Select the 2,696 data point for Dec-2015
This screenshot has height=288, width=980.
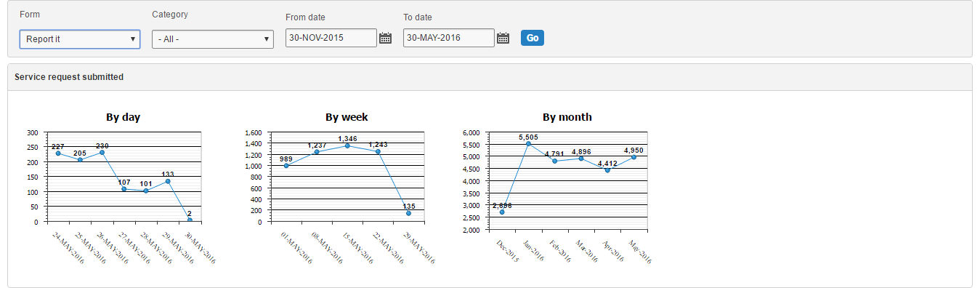(x=502, y=212)
